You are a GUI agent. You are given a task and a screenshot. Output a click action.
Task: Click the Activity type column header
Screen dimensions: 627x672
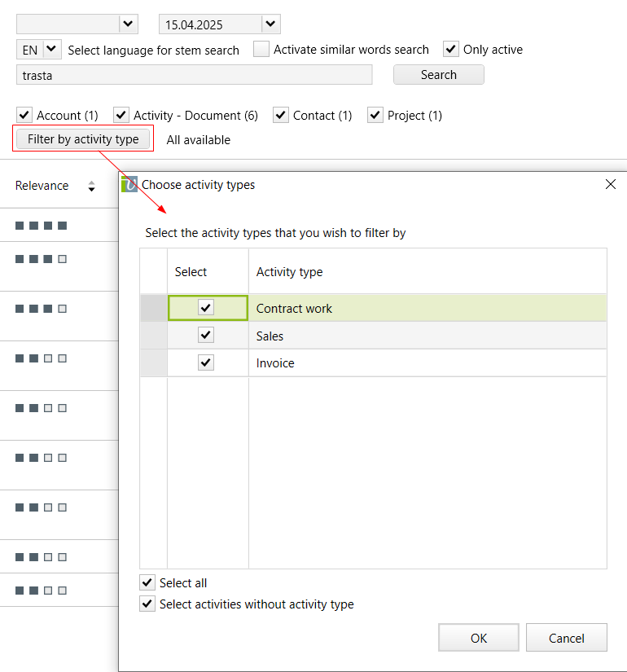(289, 272)
